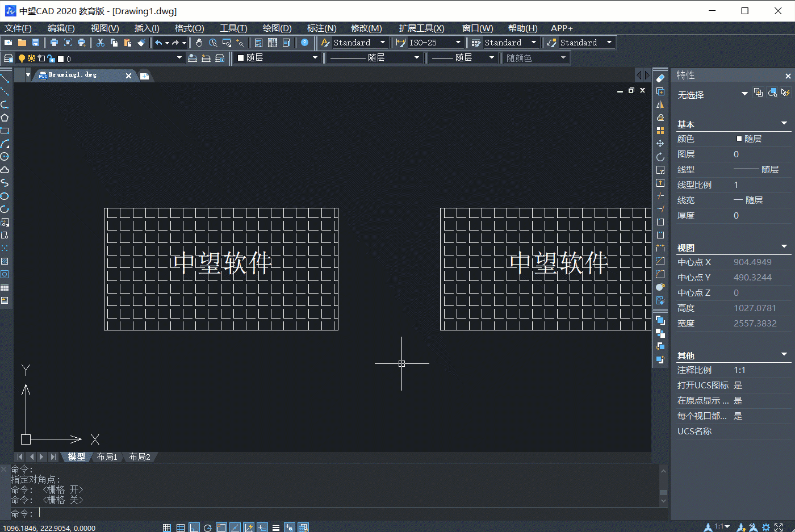
Task: Click the Quick Select icon in properties panel
Action: 786,93
